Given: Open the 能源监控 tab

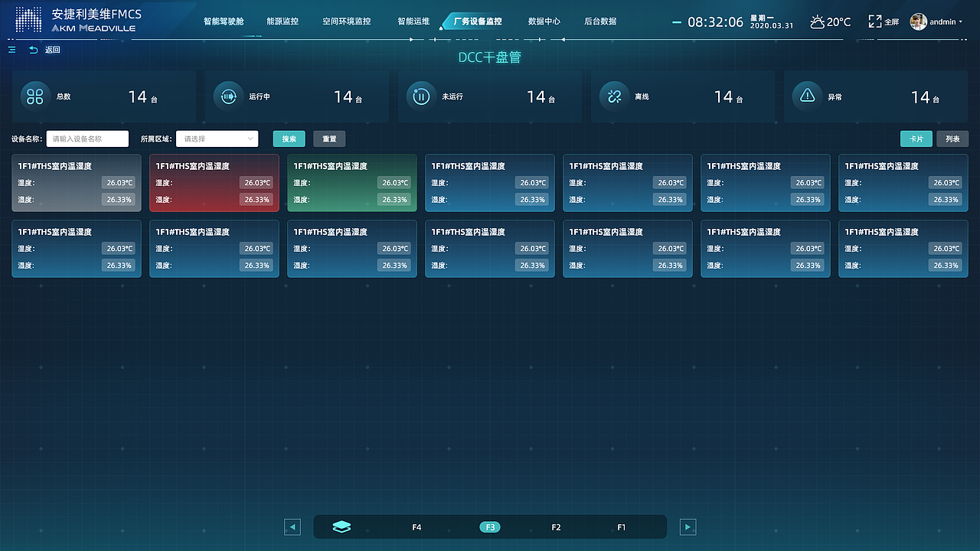Looking at the screenshot, I should tap(283, 21).
